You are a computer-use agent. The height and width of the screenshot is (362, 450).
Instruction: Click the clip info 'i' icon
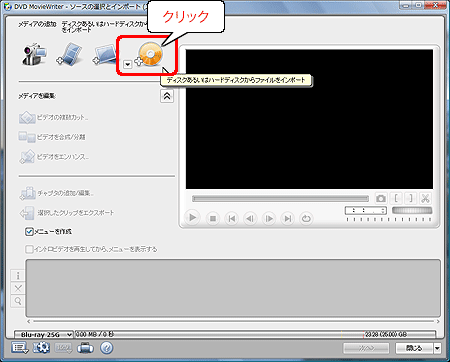[18, 276]
